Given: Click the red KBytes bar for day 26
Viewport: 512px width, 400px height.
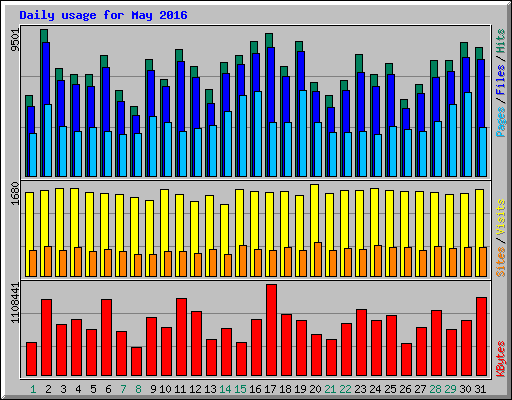Looking at the screenshot, I should click(x=406, y=360).
